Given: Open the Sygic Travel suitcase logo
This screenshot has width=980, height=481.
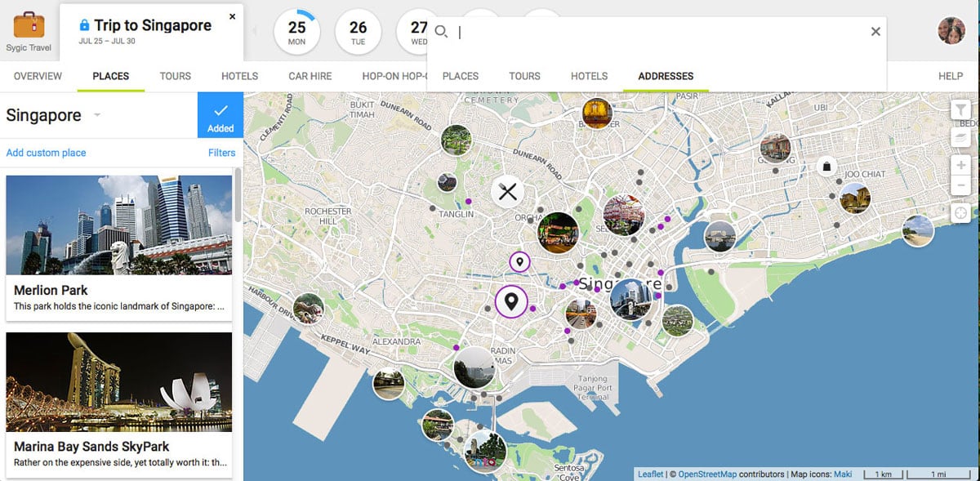Looking at the screenshot, I should point(29,24).
